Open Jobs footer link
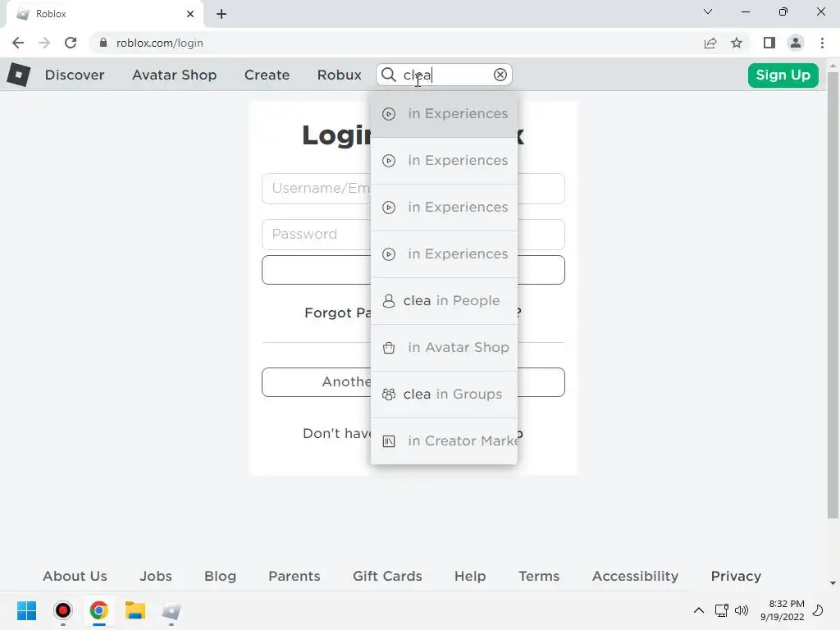840x630 pixels. click(156, 576)
